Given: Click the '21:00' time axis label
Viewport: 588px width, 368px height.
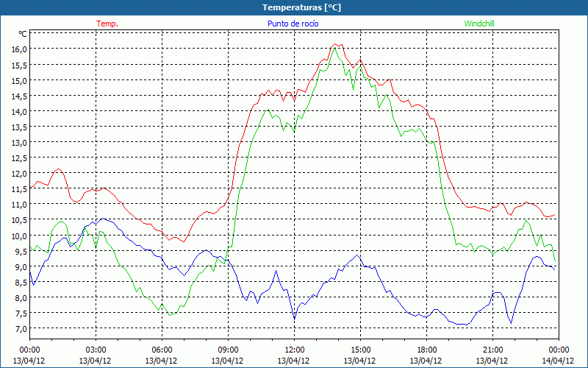Looking at the screenshot, I should coord(492,350).
